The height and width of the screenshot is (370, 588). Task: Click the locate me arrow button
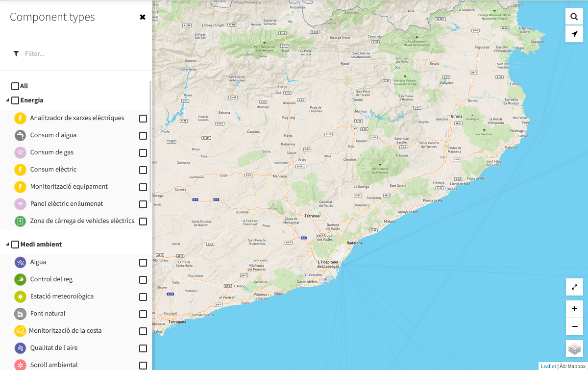(x=574, y=34)
